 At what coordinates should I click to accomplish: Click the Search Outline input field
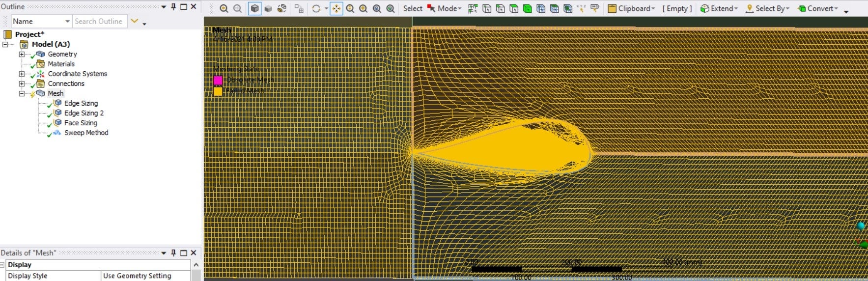click(100, 21)
